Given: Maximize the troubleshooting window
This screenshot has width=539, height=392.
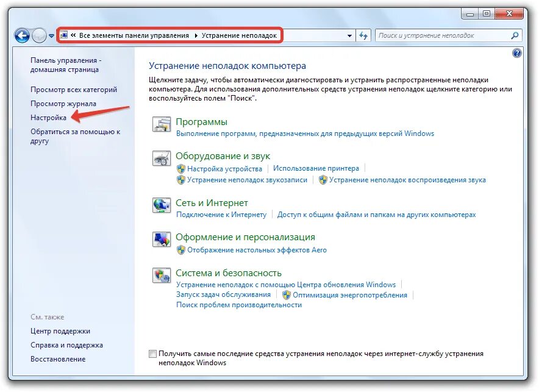Looking at the screenshot, I should coord(487,14).
